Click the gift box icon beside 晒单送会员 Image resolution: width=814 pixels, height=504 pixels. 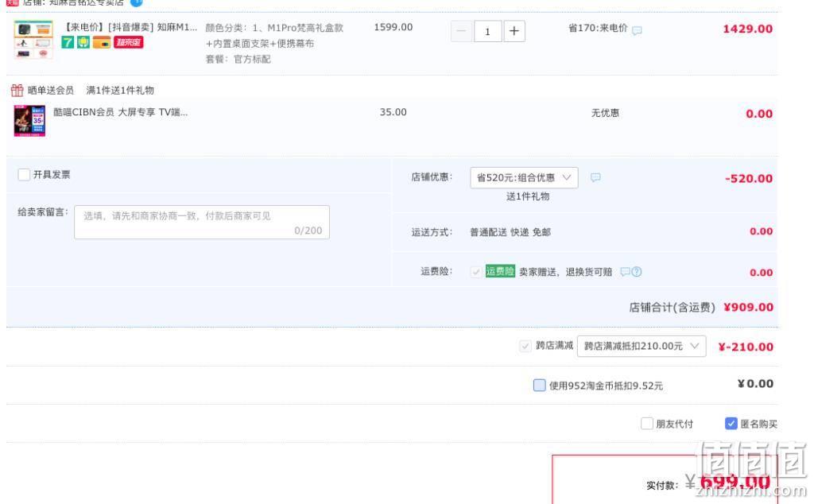(x=17, y=91)
